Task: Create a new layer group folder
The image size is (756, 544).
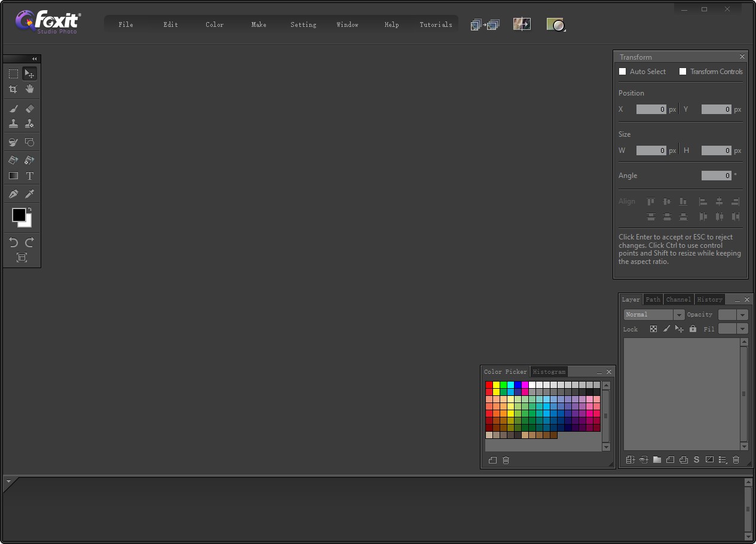Action: (657, 459)
